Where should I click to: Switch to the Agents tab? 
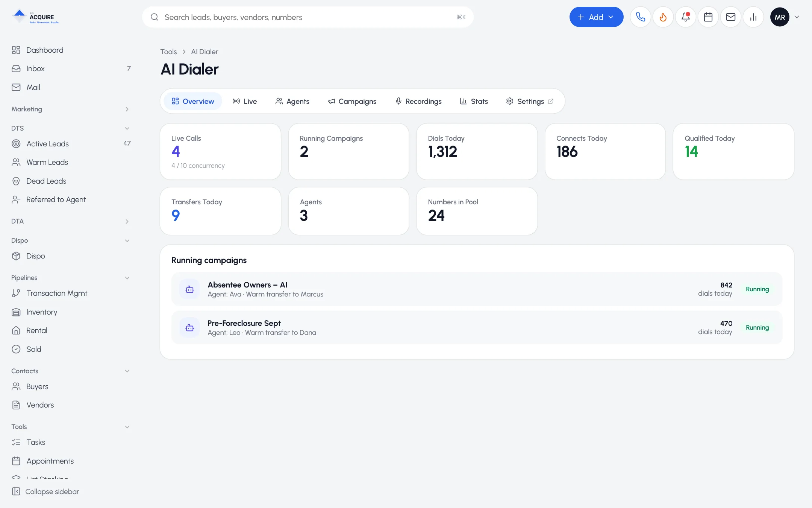pyautogui.click(x=292, y=101)
